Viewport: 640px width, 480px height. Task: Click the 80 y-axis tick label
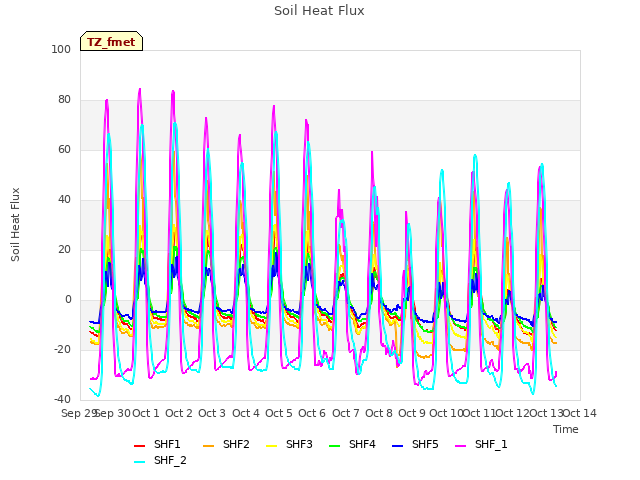tap(64, 100)
